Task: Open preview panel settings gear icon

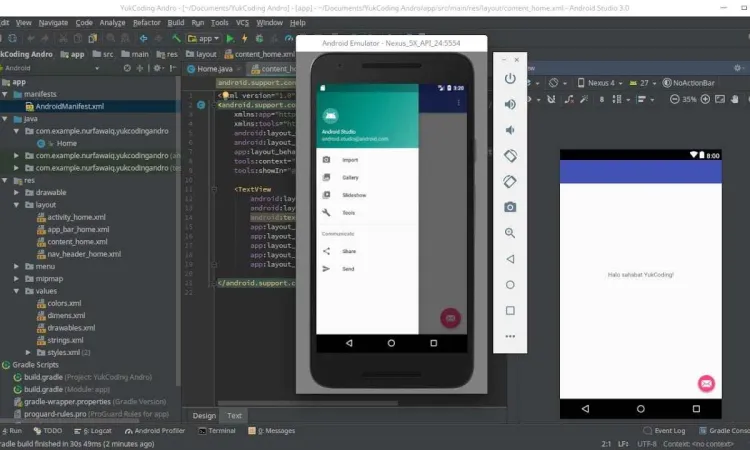Action: 738,68
